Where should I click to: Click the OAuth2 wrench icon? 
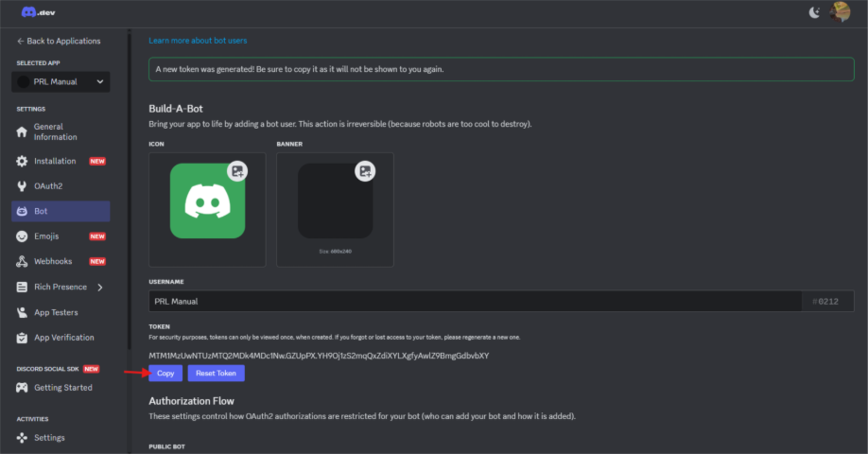[x=22, y=186]
